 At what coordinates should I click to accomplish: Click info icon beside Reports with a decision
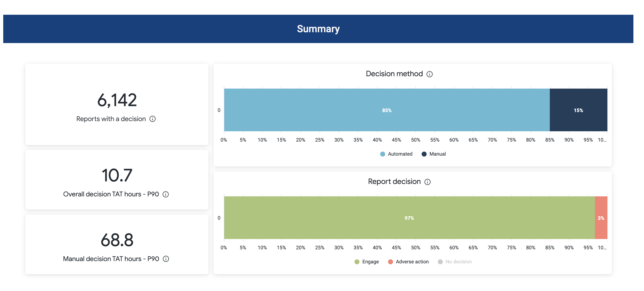(x=152, y=119)
